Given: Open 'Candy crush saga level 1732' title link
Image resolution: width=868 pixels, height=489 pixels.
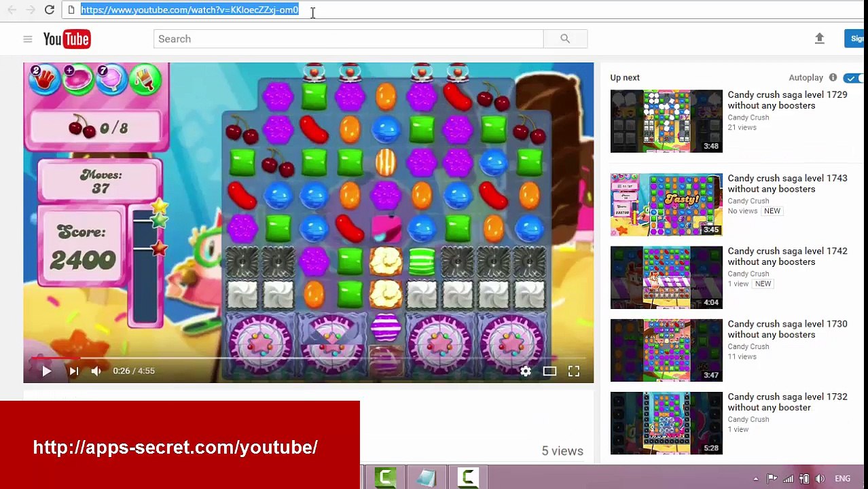Looking at the screenshot, I should pos(787,402).
